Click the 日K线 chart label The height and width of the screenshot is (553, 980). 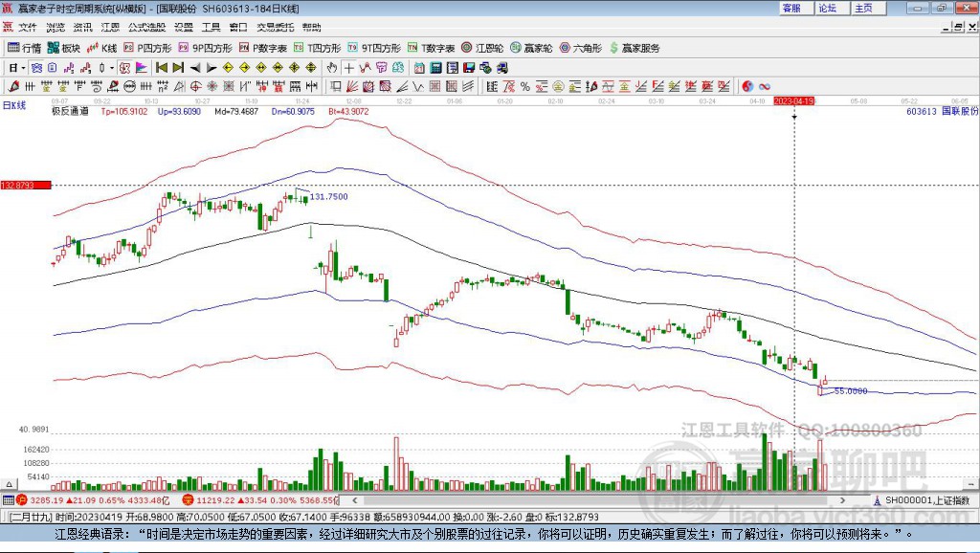(x=14, y=105)
